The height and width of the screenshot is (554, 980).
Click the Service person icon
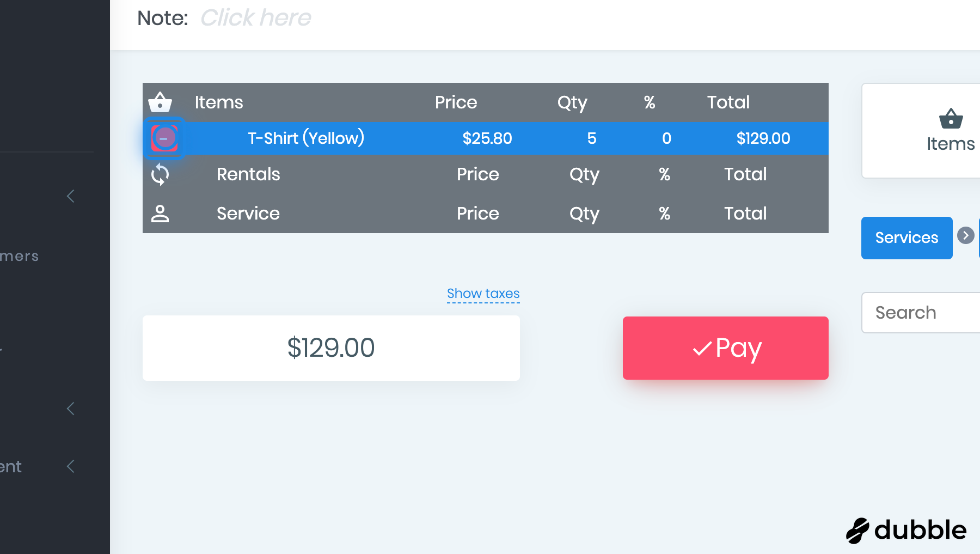coord(160,214)
